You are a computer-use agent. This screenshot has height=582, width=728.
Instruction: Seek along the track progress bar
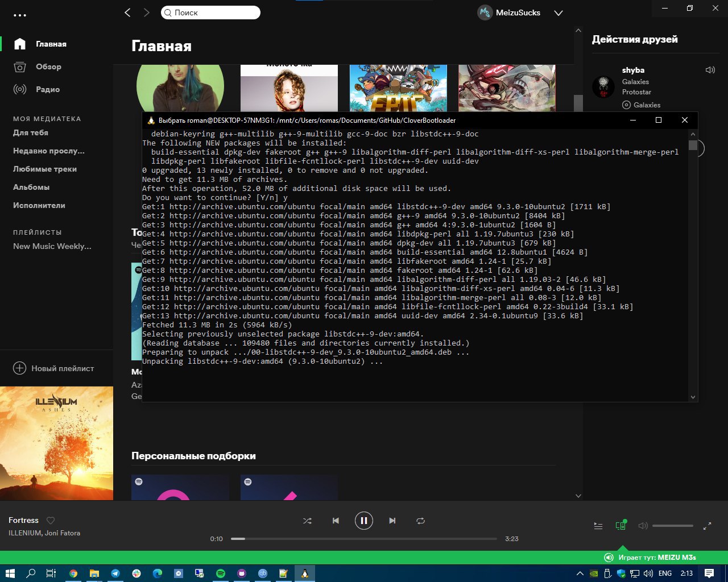(364, 539)
